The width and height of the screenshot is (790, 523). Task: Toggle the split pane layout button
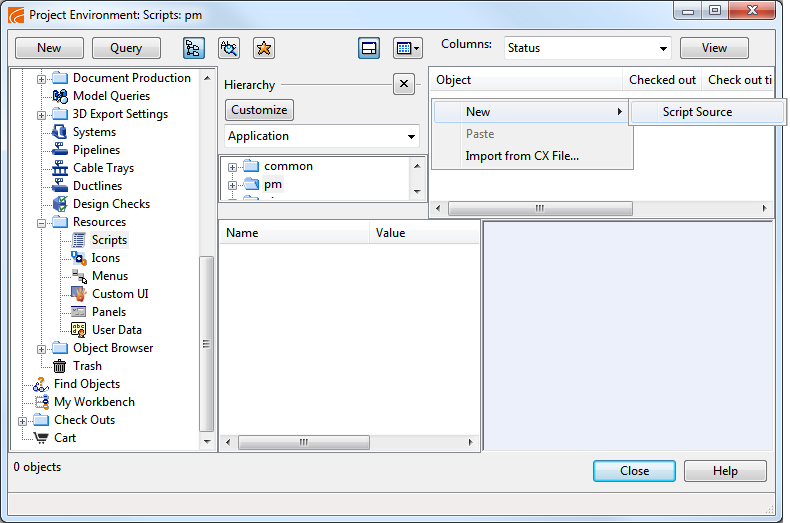coord(369,48)
